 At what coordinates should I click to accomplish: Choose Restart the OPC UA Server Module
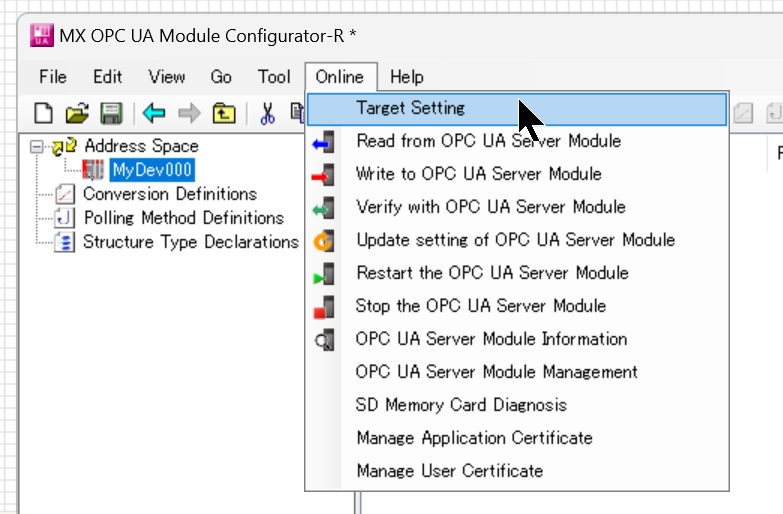pyautogui.click(x=517, y=273)
